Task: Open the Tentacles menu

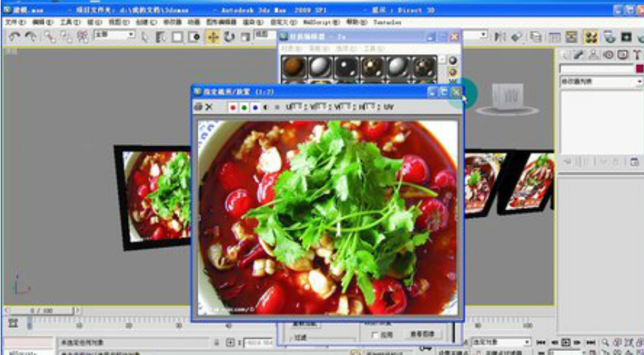Action: 387,22
